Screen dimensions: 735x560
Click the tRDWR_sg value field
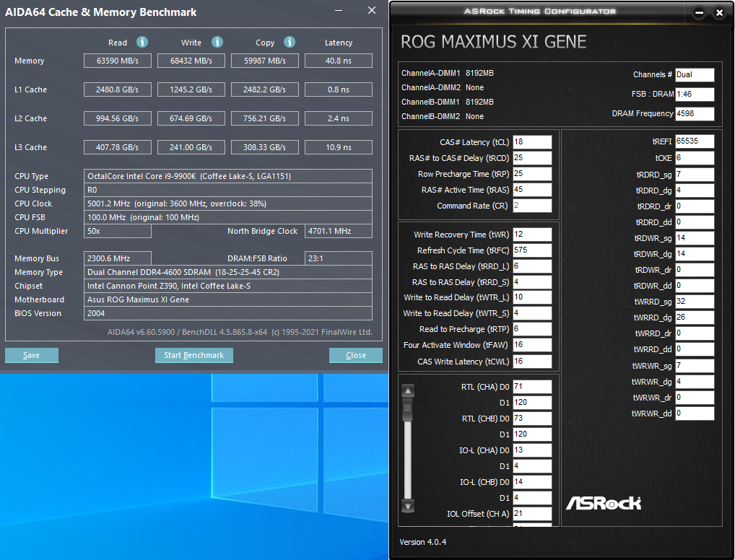[695, 238]
